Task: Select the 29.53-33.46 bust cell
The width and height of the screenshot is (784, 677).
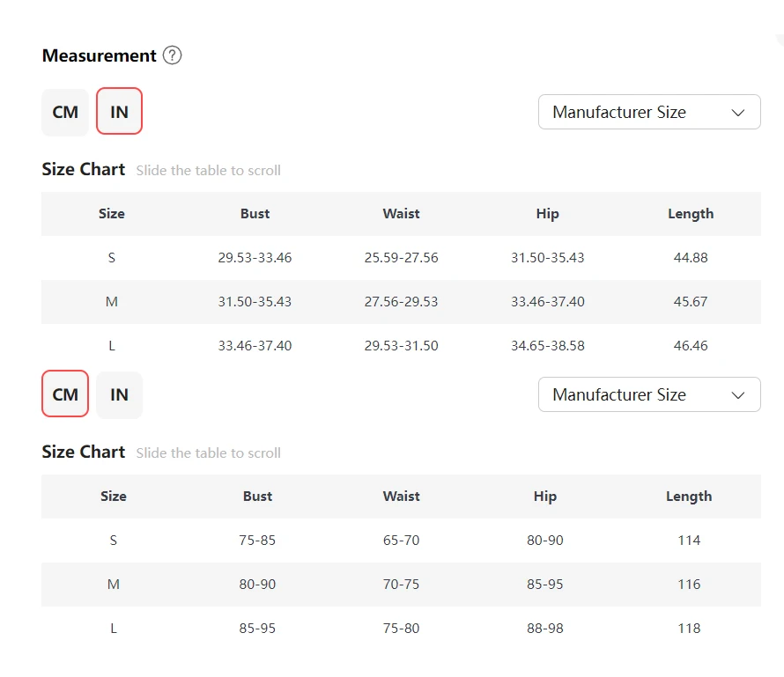Action: click(255, 258)
